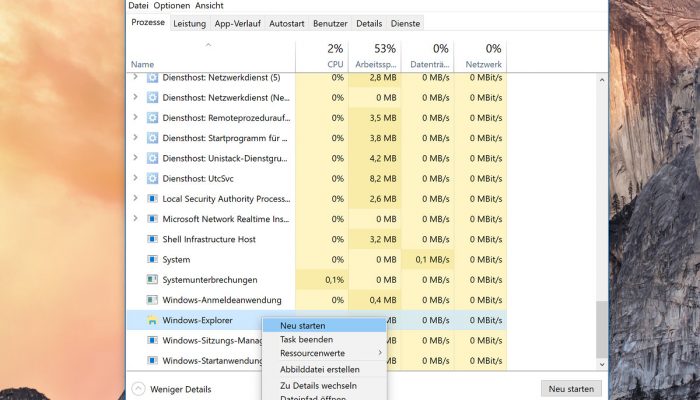
Task: Switch to the Autostart tab
Action: tap(287, 24)
